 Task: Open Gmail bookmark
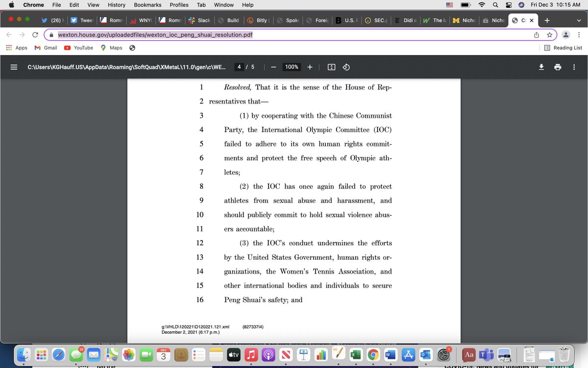[46, 48]
